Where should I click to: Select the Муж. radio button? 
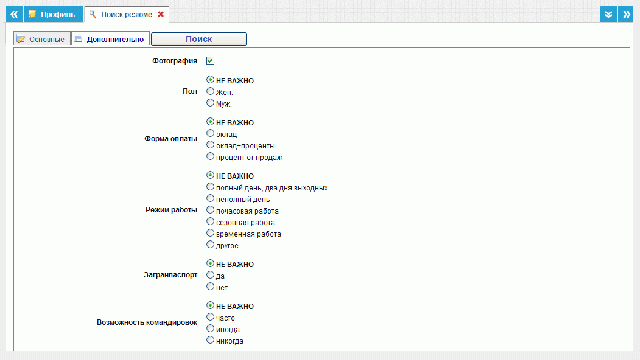(x=210, y=103)
